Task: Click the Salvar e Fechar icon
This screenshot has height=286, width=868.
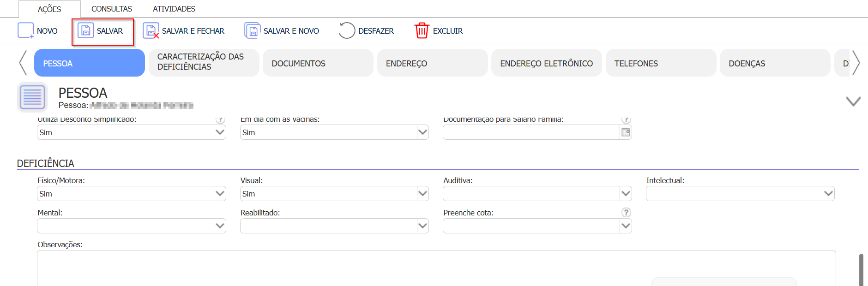Action: point(151,31)
